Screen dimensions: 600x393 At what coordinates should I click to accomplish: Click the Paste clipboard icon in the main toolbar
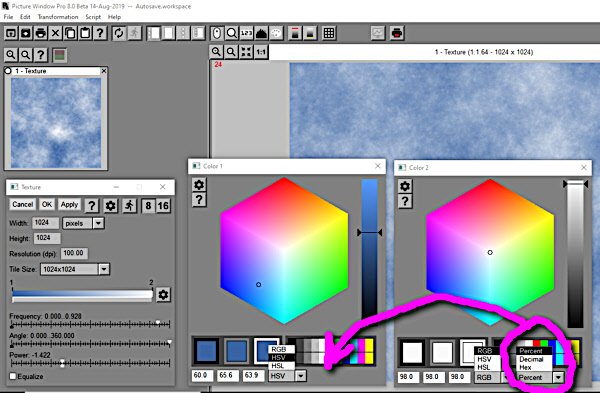85,33
